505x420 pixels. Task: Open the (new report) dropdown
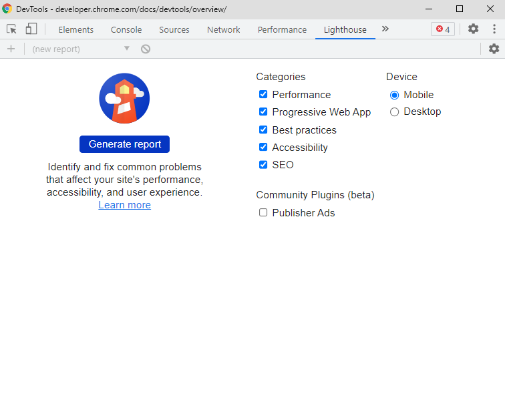point(81,49)
